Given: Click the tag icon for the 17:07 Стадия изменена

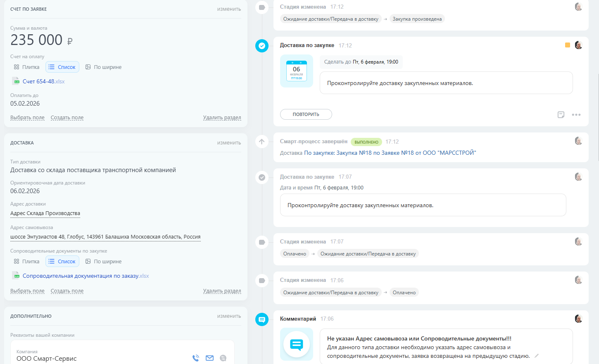Looking at the screenshot, I should pos(262,242).
